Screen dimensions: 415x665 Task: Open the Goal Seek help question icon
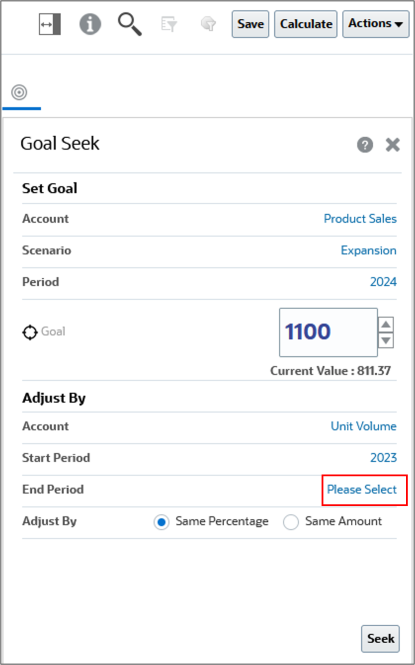point(365,145)
